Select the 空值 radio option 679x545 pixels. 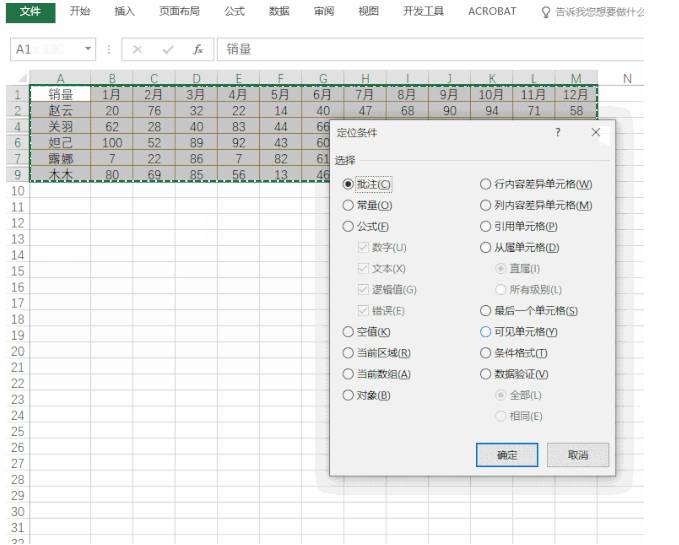[x=348, y=332]
